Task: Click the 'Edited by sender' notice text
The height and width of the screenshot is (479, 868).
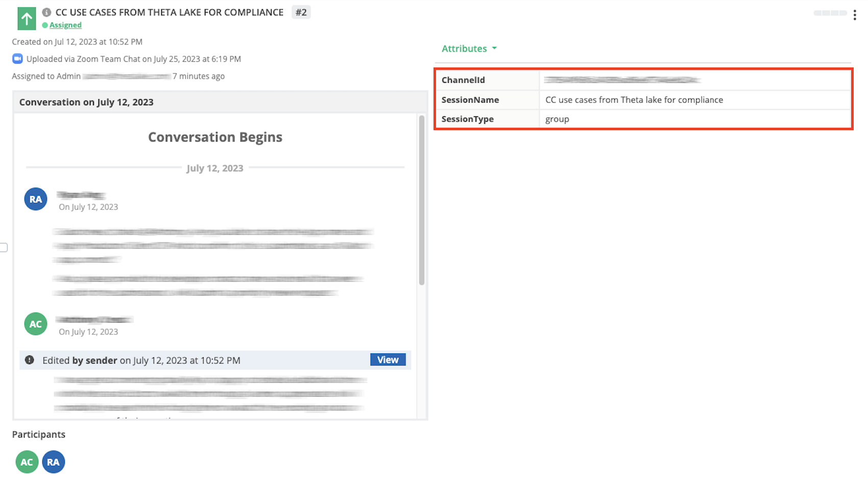Action: click(141, 360)
